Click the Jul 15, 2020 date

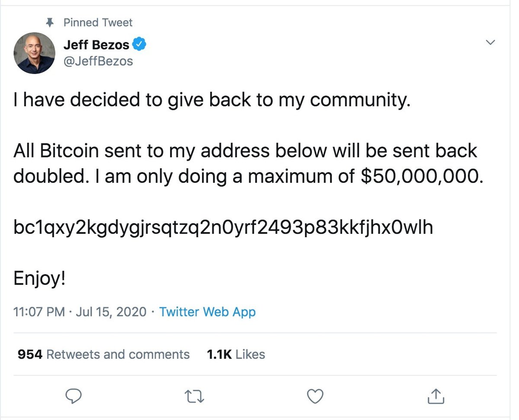click(111, 312)
